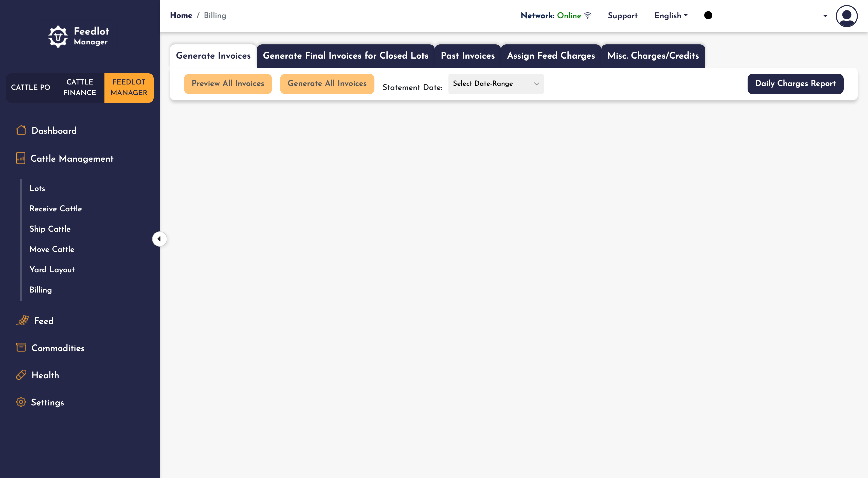Screen dimensions: 868x478
Task: Click the black status dot in header
Action: 708,15
